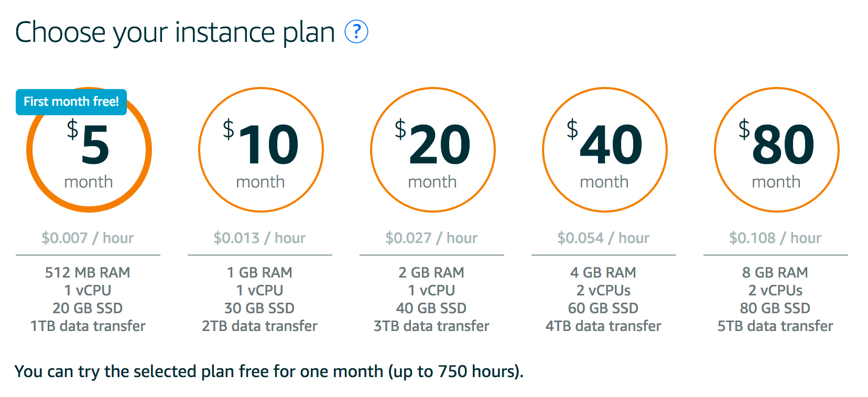Select the $80 per month plan
The height and width of the screenshot is (397, 868).
tap(777, 150)
